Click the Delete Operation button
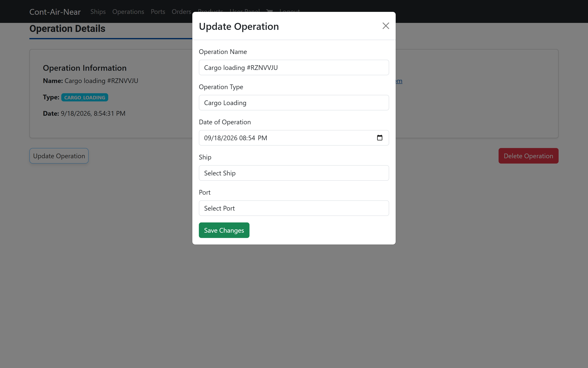This screenshot has height=368, width=588. 528,156
